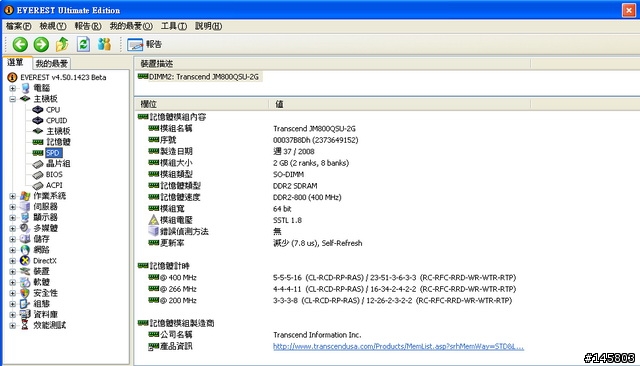Expand the 儲存 tree node
This screenshot has height=366, width=640.
(13, 240)
